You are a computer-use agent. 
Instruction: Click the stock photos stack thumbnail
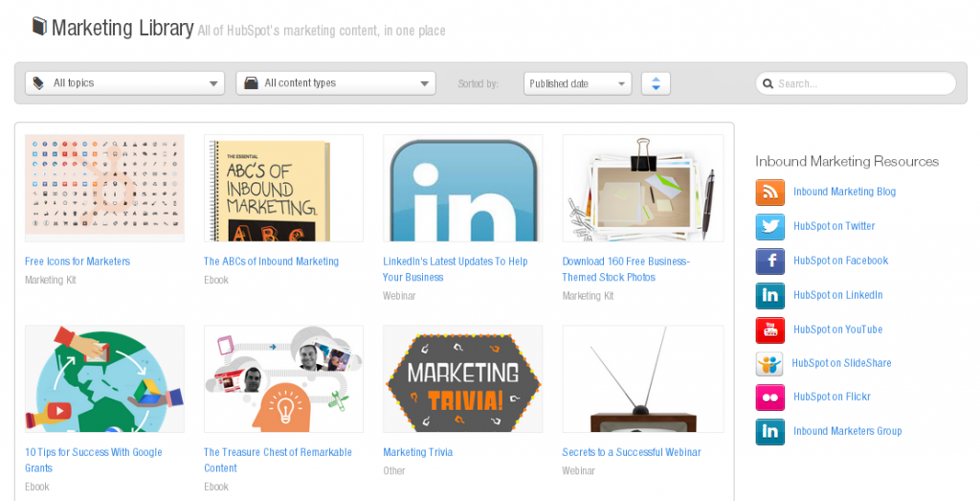(x=643, y=189)
